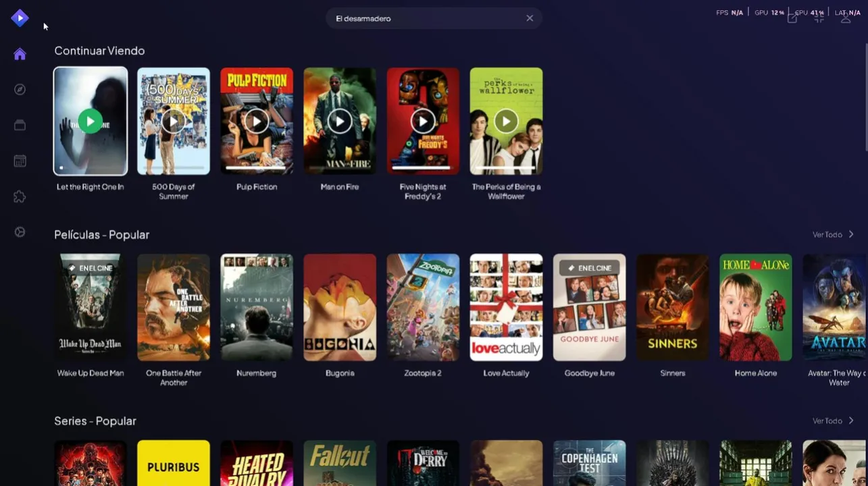Open the Heated Rivalry series poster
This screenshot has height=486, width=868.
pyautogui.click(x=257, y=463)
